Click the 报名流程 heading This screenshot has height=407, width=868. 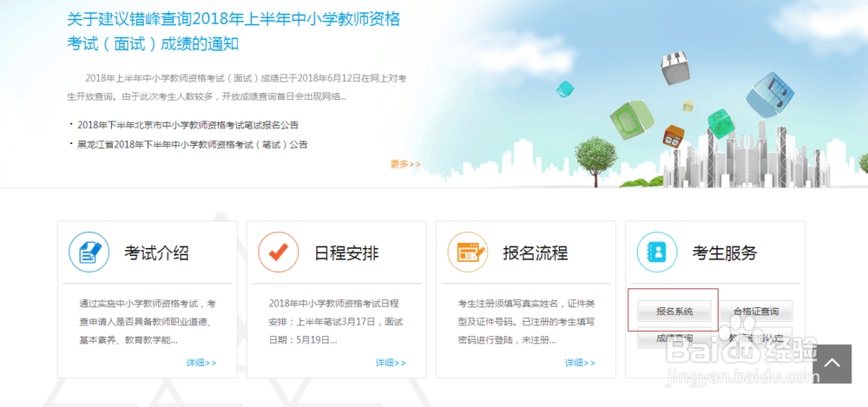click(536, 253)
